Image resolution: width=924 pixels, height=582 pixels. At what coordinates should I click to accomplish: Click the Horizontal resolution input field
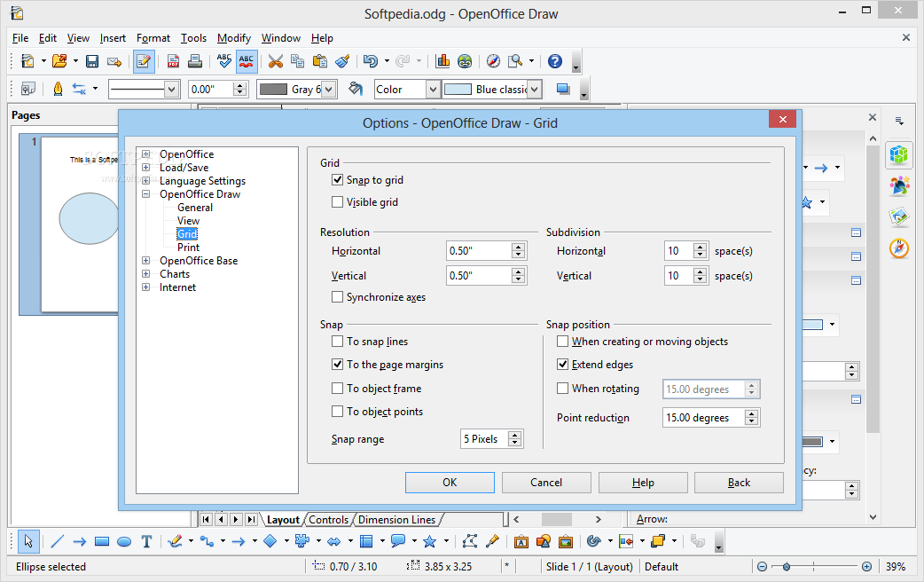pos(479,250)
